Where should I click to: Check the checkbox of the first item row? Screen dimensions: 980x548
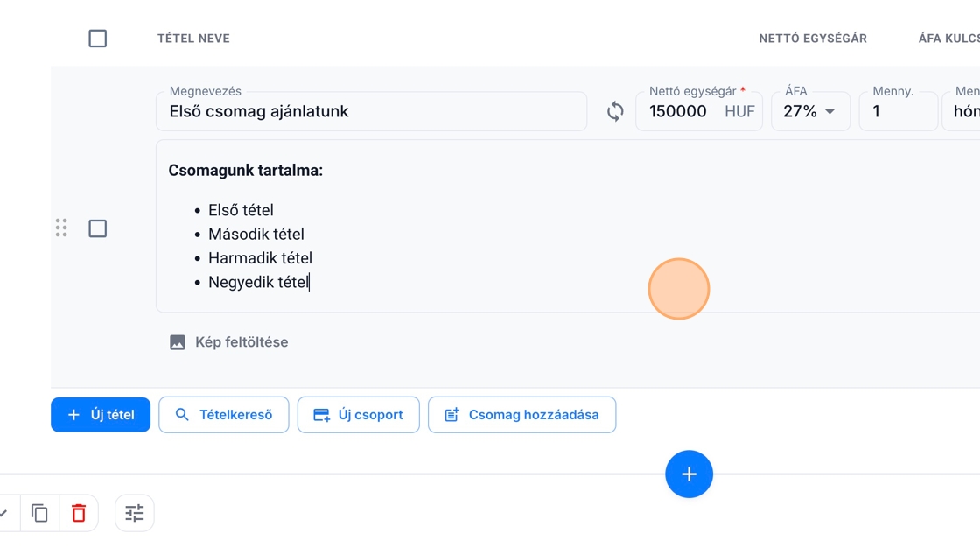coord(98,228)
